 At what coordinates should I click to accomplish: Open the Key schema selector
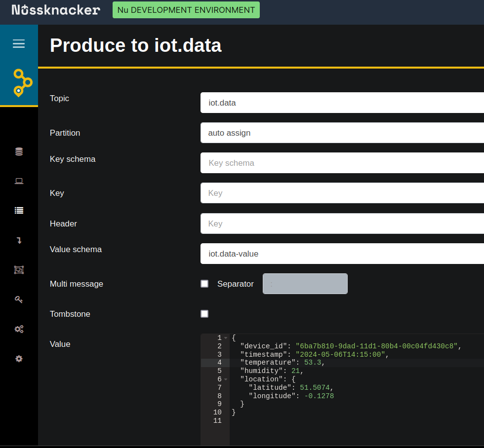342,163
